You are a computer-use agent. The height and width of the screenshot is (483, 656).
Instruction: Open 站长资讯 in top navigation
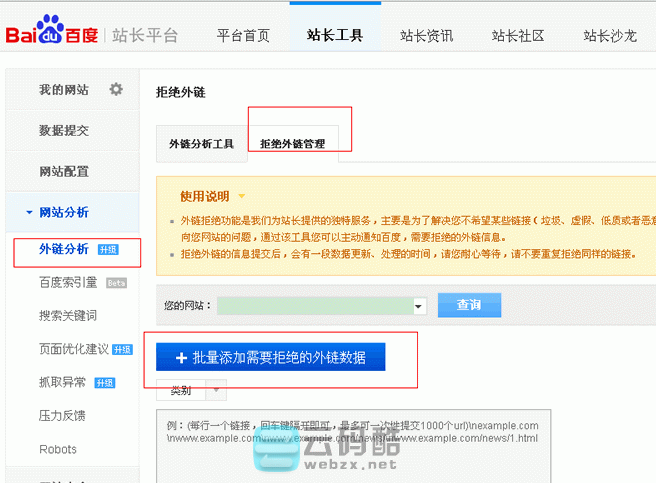click(426, 36)
